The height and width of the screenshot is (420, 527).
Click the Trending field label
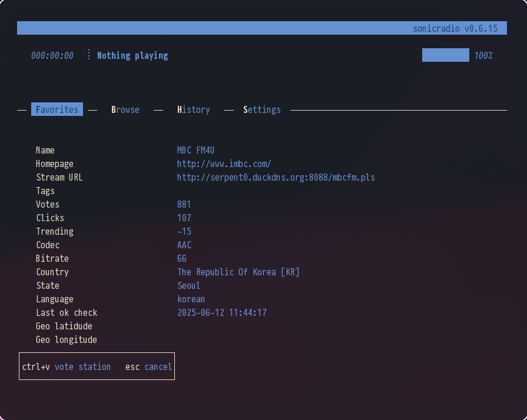tap(54, 232)
